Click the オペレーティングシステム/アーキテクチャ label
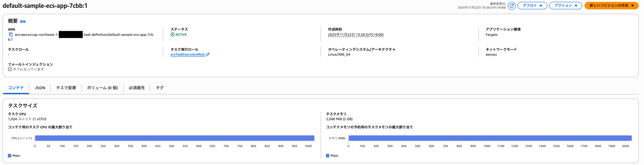This screenshot has height=165, width=644. pos(362,49)
